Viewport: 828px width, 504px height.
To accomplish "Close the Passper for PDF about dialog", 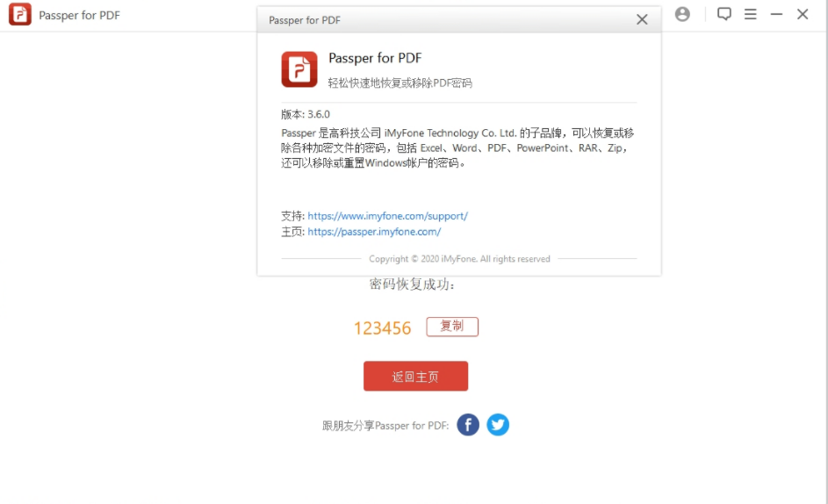I will (x=642, y=19).
